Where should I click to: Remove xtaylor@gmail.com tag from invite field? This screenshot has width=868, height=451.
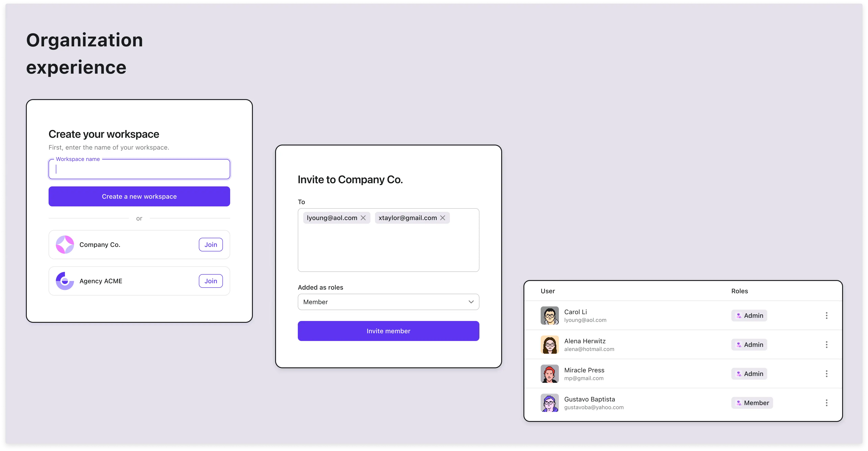[443, 218]
